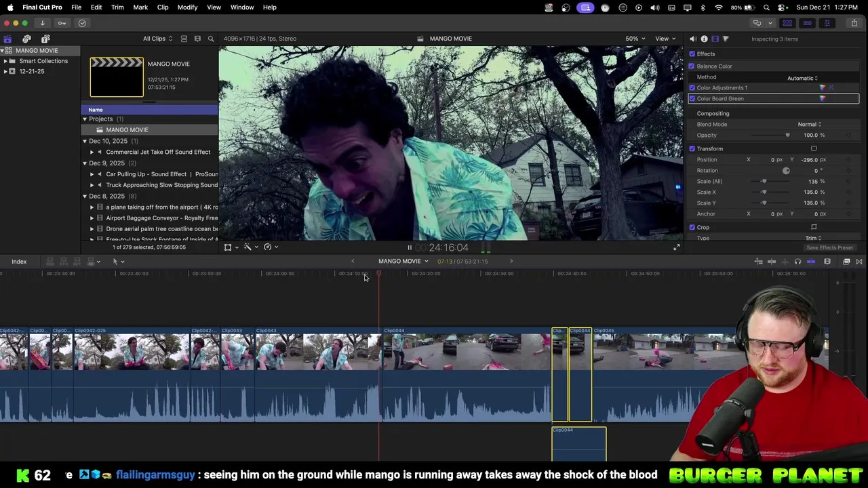Toggle filmstrip or list view in browser

click(x=184, y=39)
